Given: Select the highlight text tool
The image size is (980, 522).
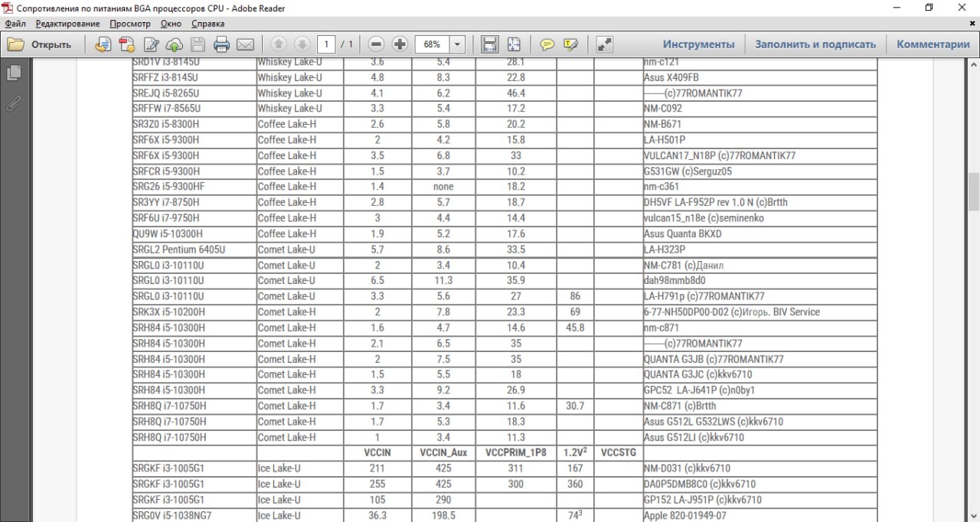Looking at the screenshot, I should click(x=570, y=44).
